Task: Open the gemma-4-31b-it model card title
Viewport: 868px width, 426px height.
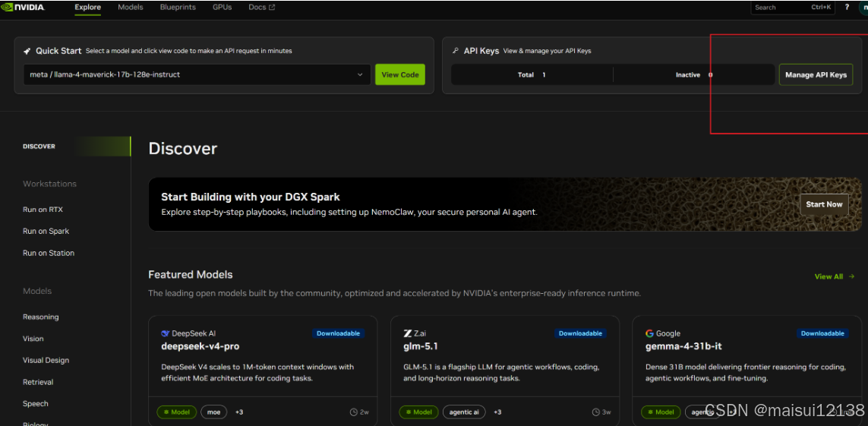Action: click(683, 347)
